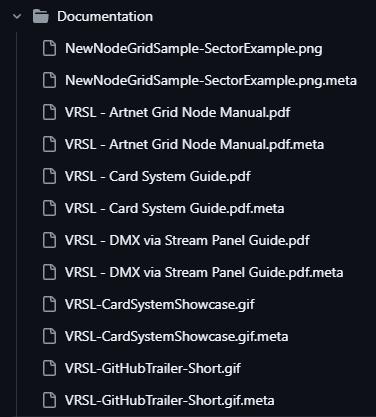Click file icon beside VRSL-GitHubTrailer-Short.gif
Screen dimensions: 376x417
pyautogui.click(x=49, y=368)
